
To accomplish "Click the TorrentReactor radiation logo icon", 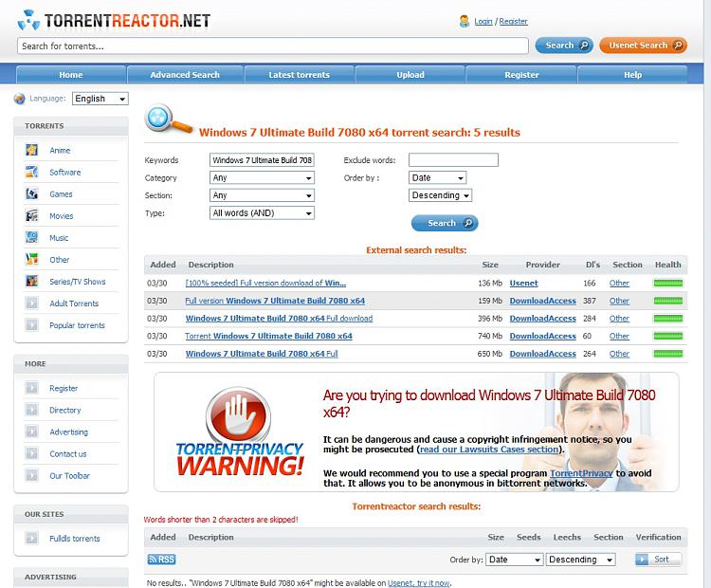I will click(x=28, y=21).
